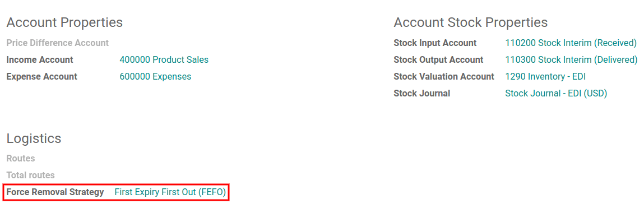644x208 pixels.
Task: Click the Force Removal Strategy label
Action: (55, 192)
